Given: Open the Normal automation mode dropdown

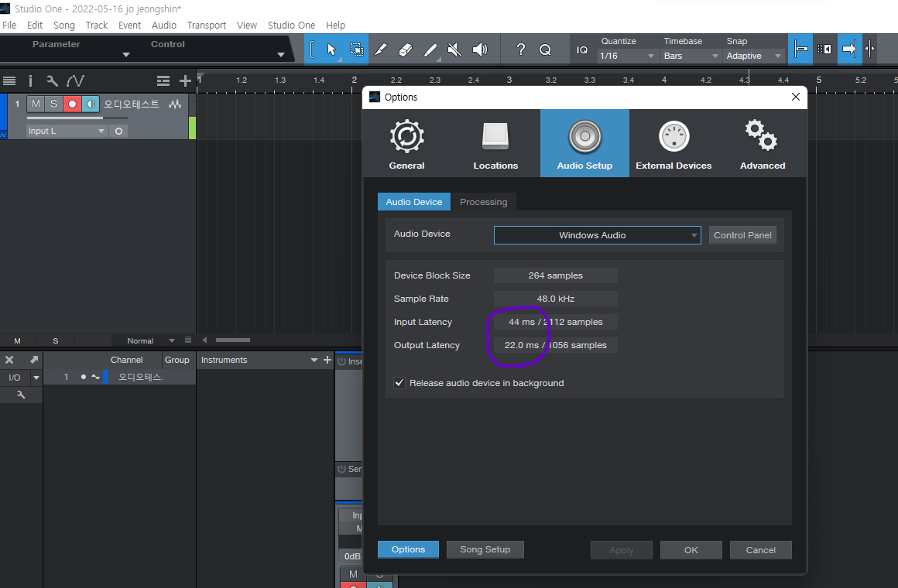Looking at the screenshot, I should [x=151, y=340].
